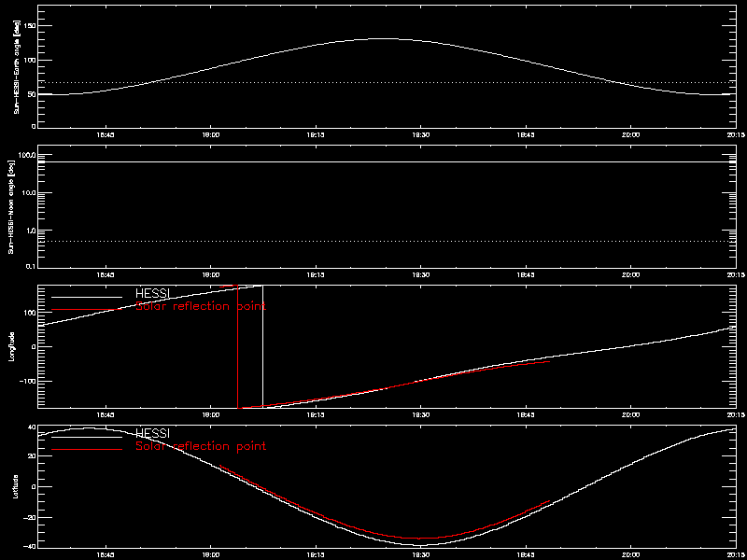747x560 pixels.
Task: Click '19:00' time label under Sun-HESSI-Earth plot
Action: click(x=210, y=135)
